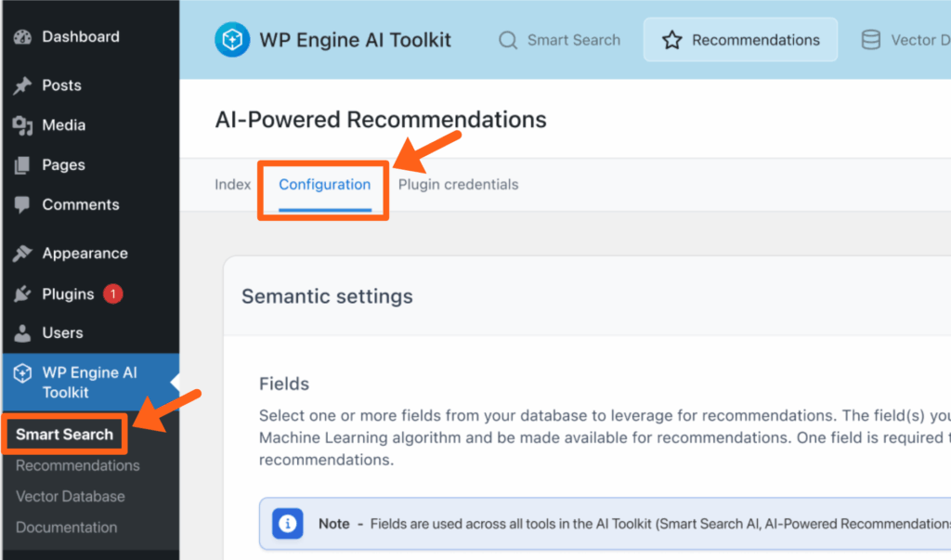Open Users with the person icon
The image size is (951, 560).
pos(20,332)
